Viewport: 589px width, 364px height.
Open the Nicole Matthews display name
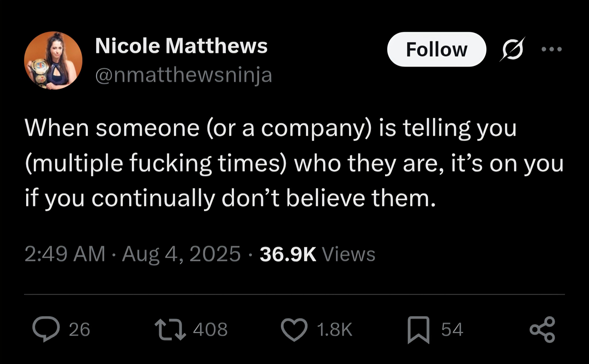pos(181,46)
